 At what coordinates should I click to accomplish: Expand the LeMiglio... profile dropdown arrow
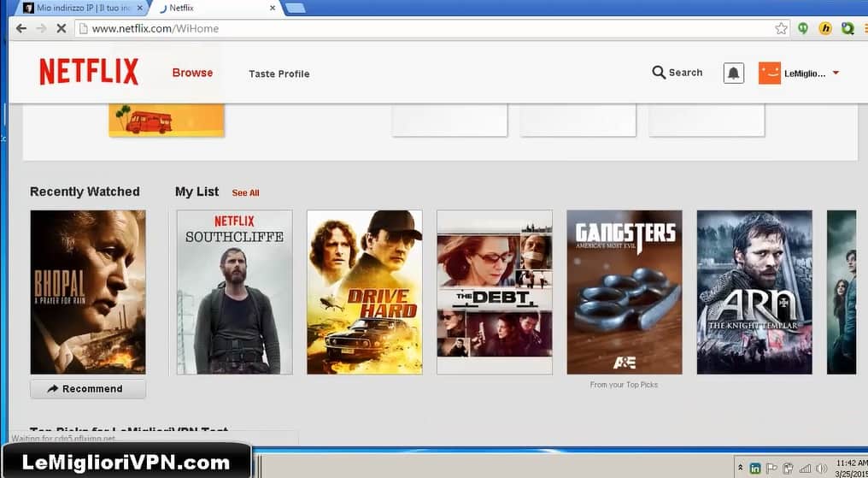point(836,74)
